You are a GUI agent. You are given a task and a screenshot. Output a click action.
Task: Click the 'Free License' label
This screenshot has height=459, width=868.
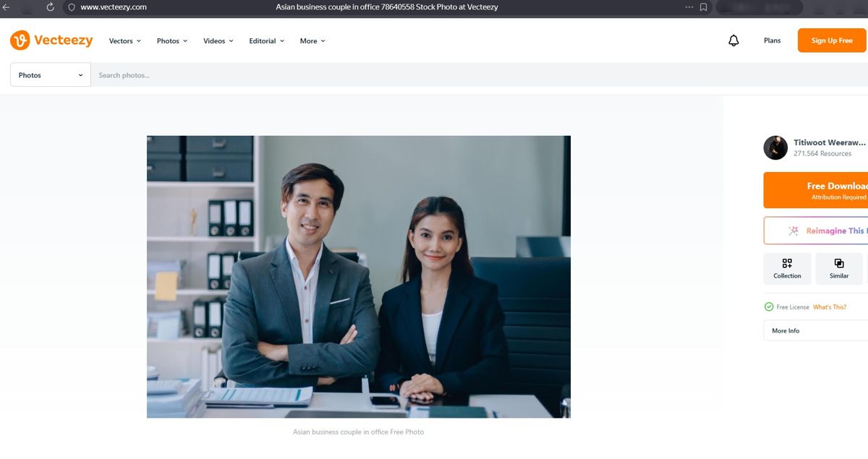point(793,307)
